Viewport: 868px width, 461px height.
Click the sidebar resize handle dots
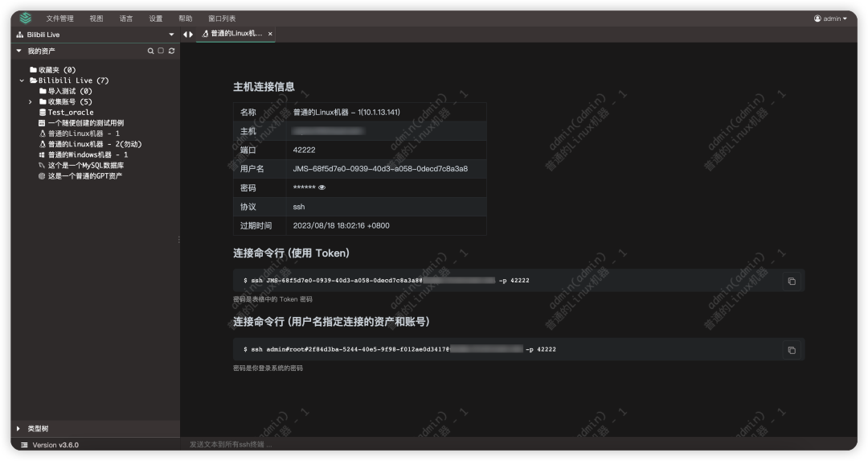(x=178, y=240)
